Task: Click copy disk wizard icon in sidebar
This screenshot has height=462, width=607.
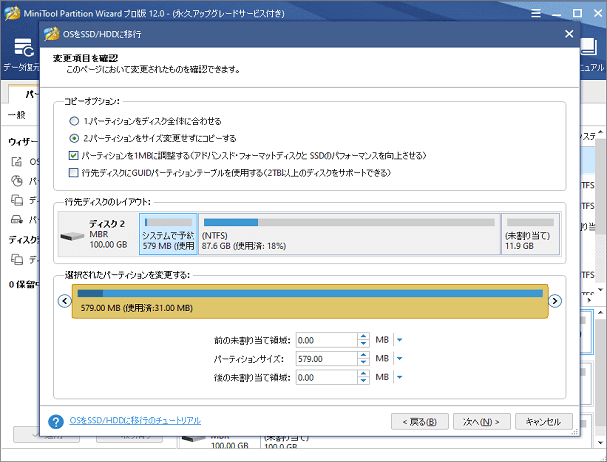Action: click(x=17, y=200)
